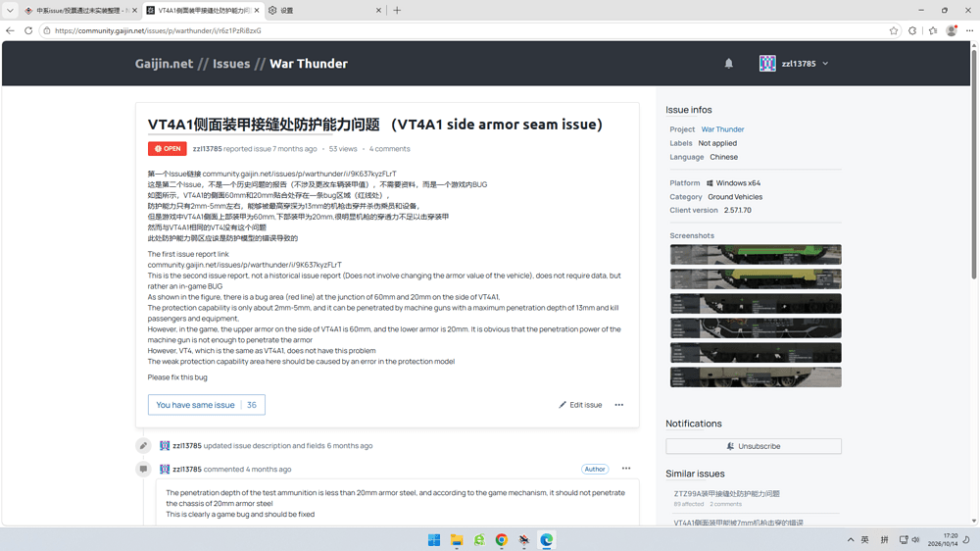The image size is (980, 551).
Task: Open the notifications bell icon
Action: coord(729,63)
